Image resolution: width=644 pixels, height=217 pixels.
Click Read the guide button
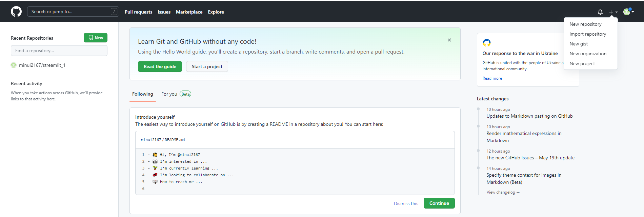(160, 66)
